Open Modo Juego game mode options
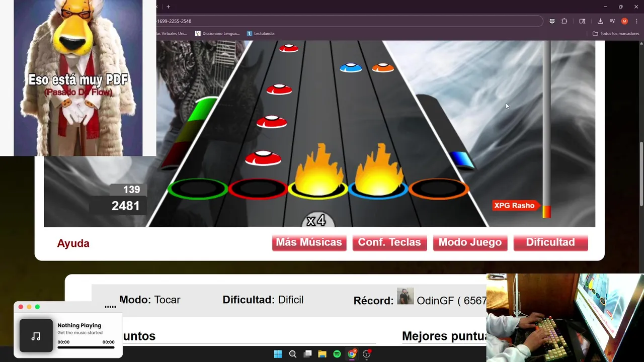 pos(470,242)
